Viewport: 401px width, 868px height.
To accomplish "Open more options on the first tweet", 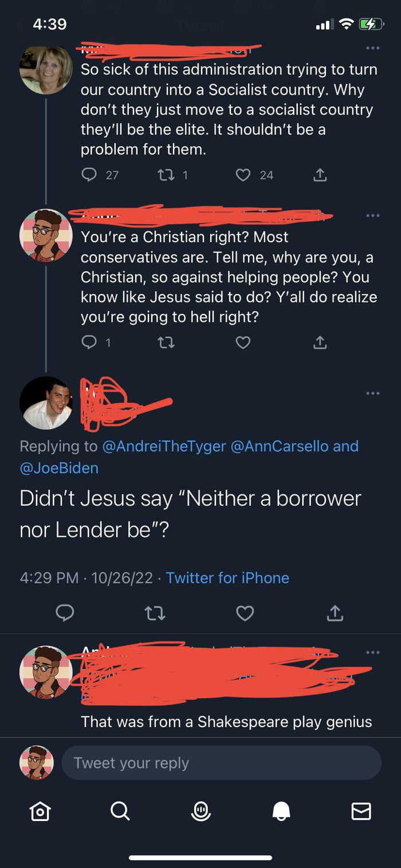I will coord(372,48).
